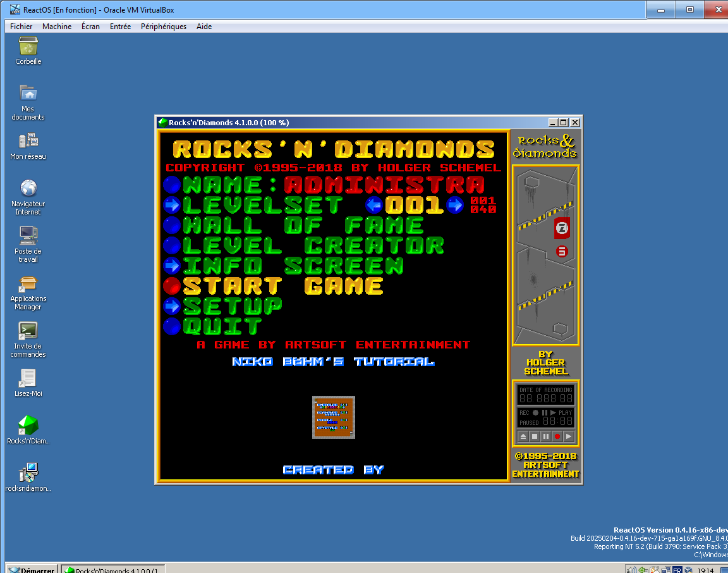728x573 pixels.
Task: Click the previous level arrow beside 001
Action: (374, 205)
